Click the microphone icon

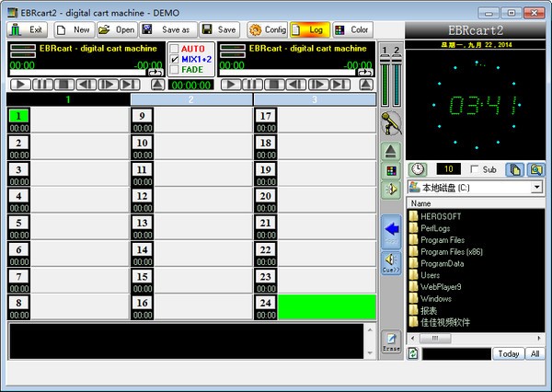[x=391, y=123]
